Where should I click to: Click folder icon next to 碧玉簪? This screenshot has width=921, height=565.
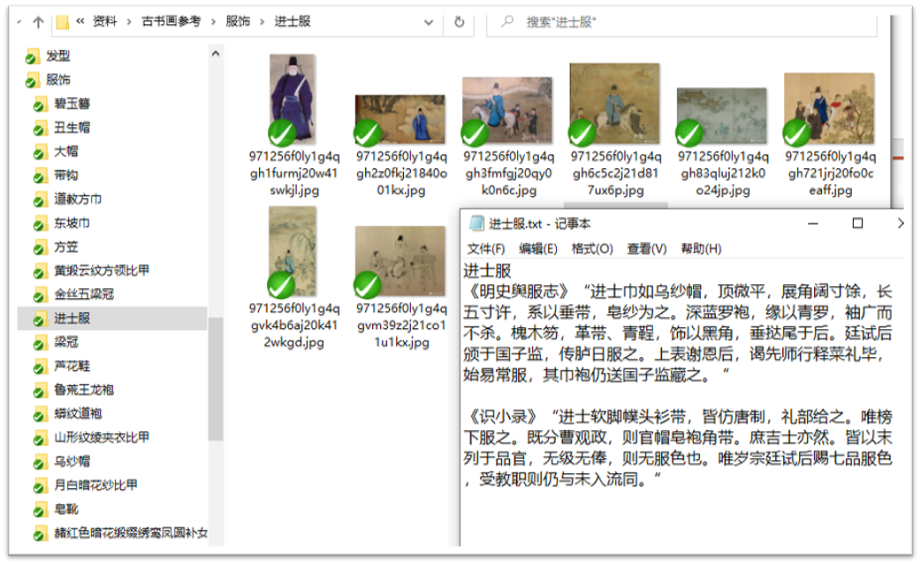[x=39, y=105]
